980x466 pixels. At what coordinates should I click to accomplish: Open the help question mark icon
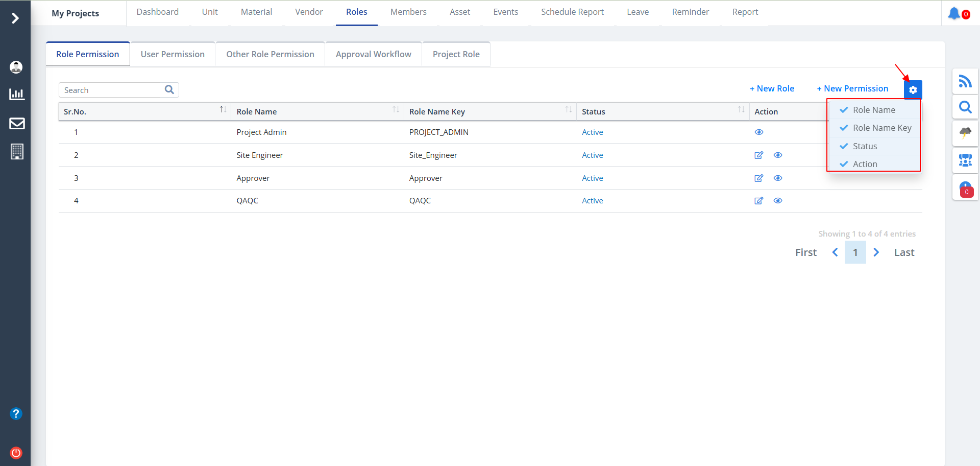[x=16, y=413]
